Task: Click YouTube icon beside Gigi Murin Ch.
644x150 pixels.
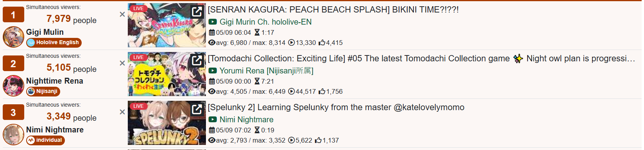Action: [213, 22]
